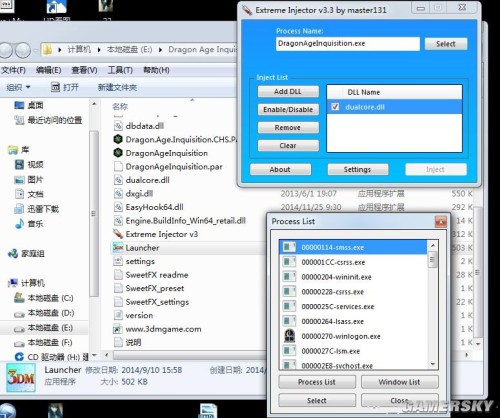Screen dimensions: 500x418
Task: Click the Extreme Injector v3 file icon
Action: point(118,234)
